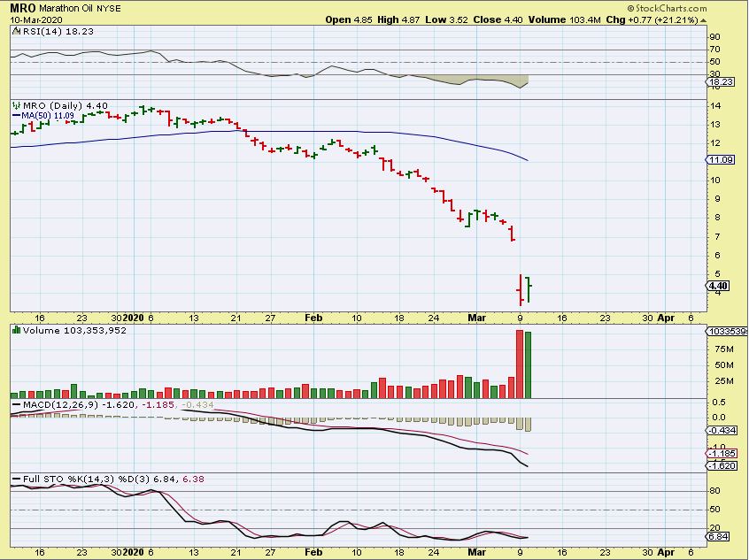Click the tall red volume bar for 9 March
The width and height of the screenshot is (749, 560).
520,364
